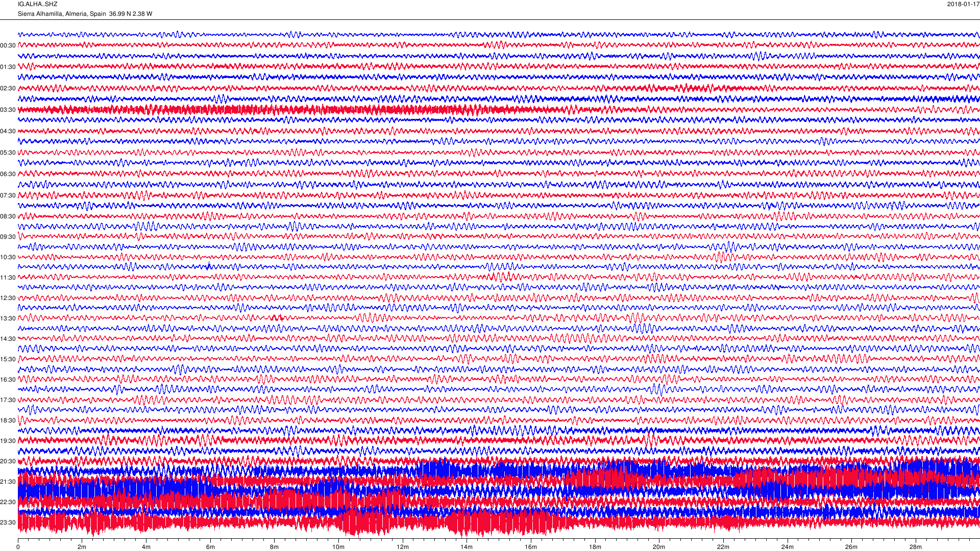Click the 21:30 row time label

8,482
